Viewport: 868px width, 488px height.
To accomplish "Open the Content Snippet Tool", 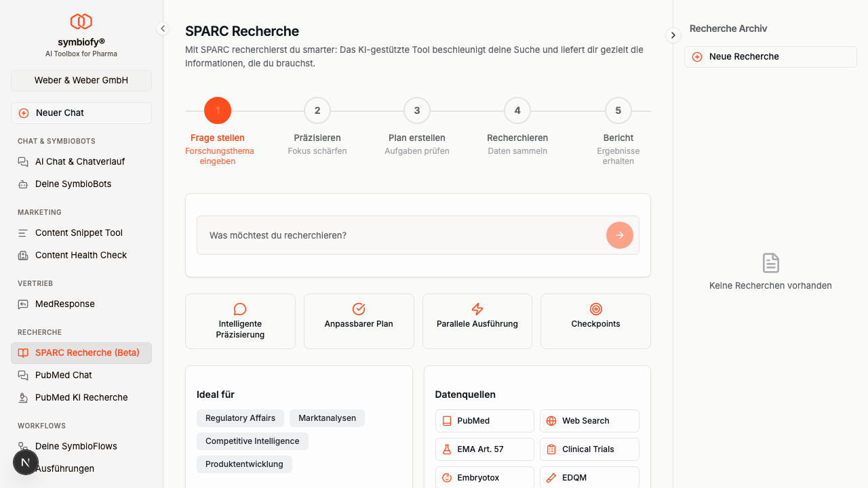I will [79, 232].
